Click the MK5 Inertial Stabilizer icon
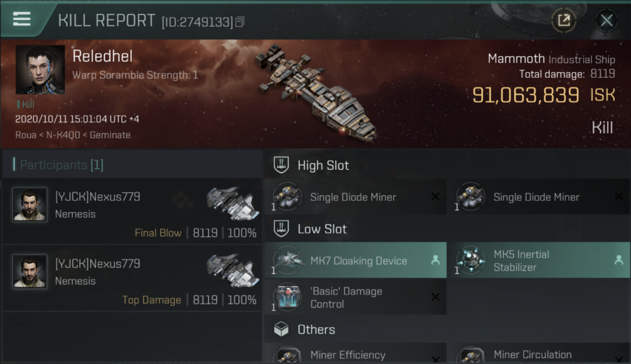This screenshot has width=631, height=364. click(x=470, y=261)
